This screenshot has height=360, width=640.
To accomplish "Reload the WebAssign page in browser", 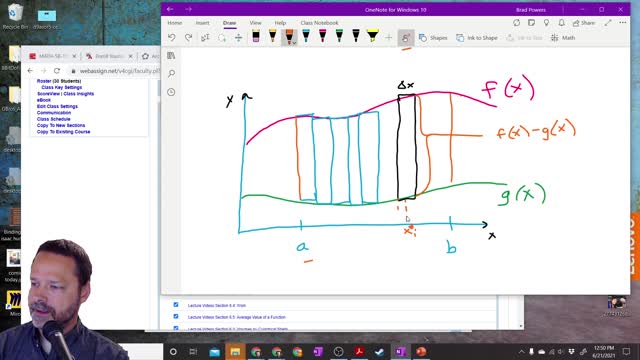I will coord(57,71).
